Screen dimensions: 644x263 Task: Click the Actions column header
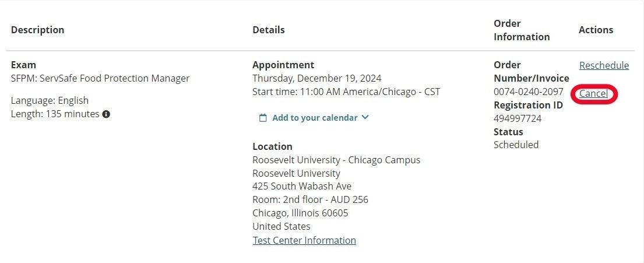(596, 30)
